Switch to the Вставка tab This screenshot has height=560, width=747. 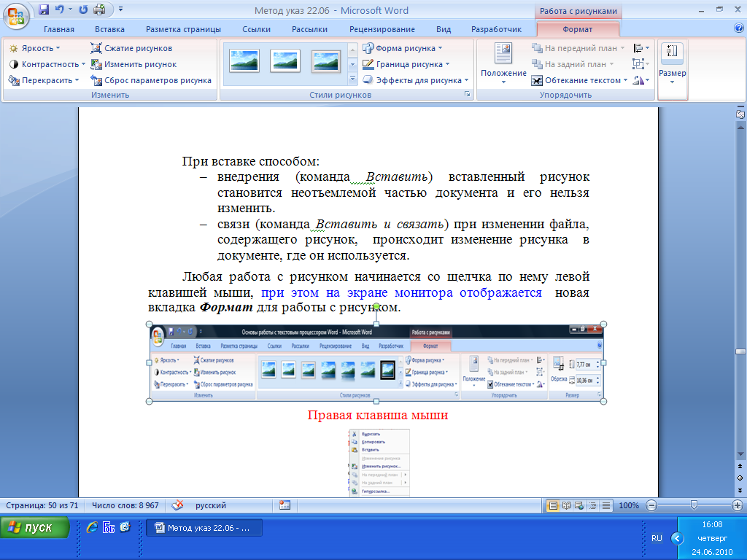109,29
